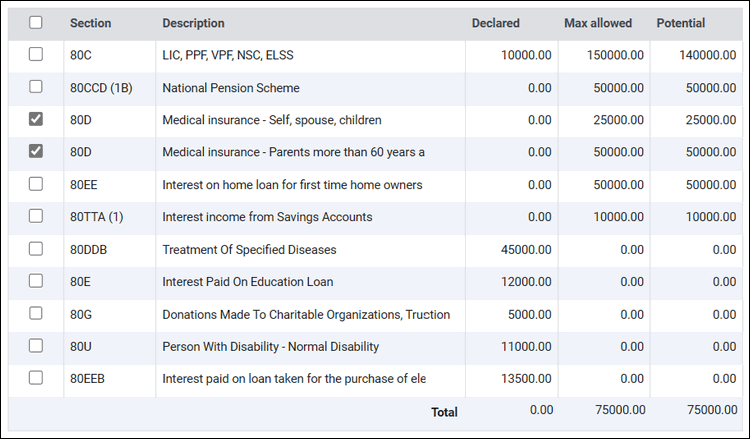This screenshot has height=439, width=750.
Task: Toggle the select-all checkbox in header
Action: 36,22
